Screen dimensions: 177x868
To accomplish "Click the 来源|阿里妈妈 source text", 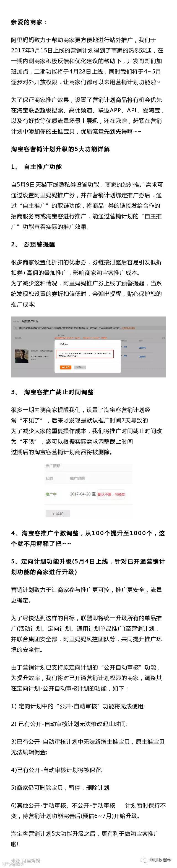I will click(x=25, y=861).
